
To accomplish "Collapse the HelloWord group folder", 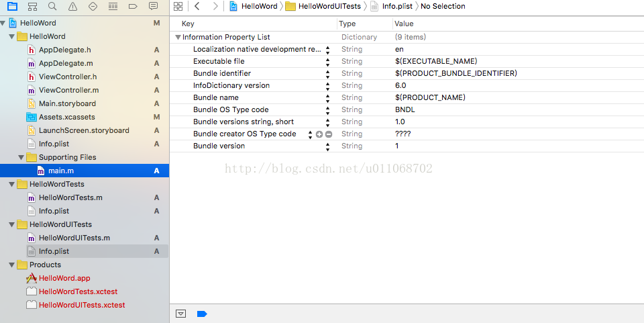I will [x=12, y=36].
